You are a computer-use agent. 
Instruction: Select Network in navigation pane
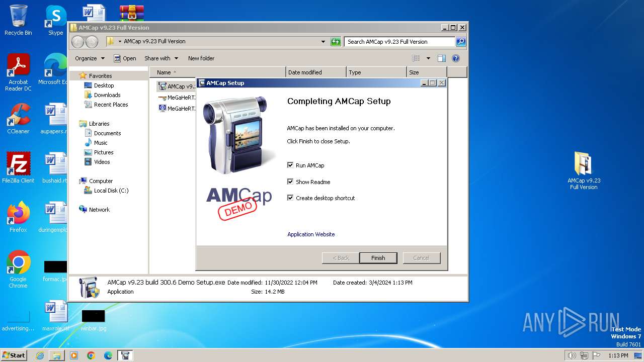99,210
